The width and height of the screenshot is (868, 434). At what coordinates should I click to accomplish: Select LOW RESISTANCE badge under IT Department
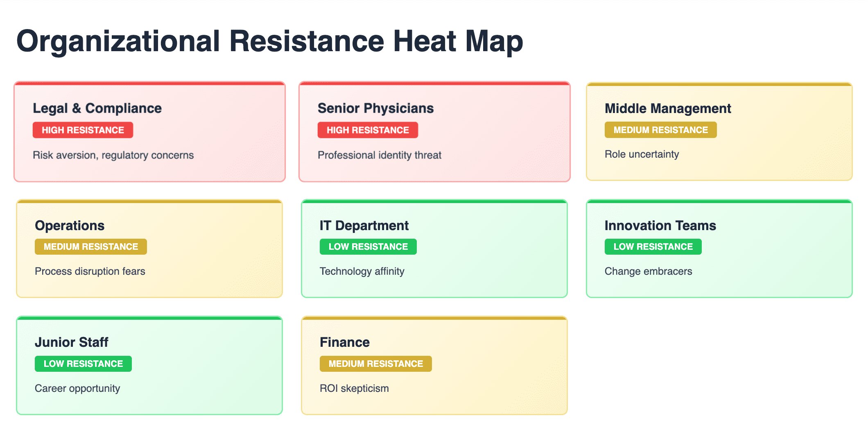[x=368, y=246]
